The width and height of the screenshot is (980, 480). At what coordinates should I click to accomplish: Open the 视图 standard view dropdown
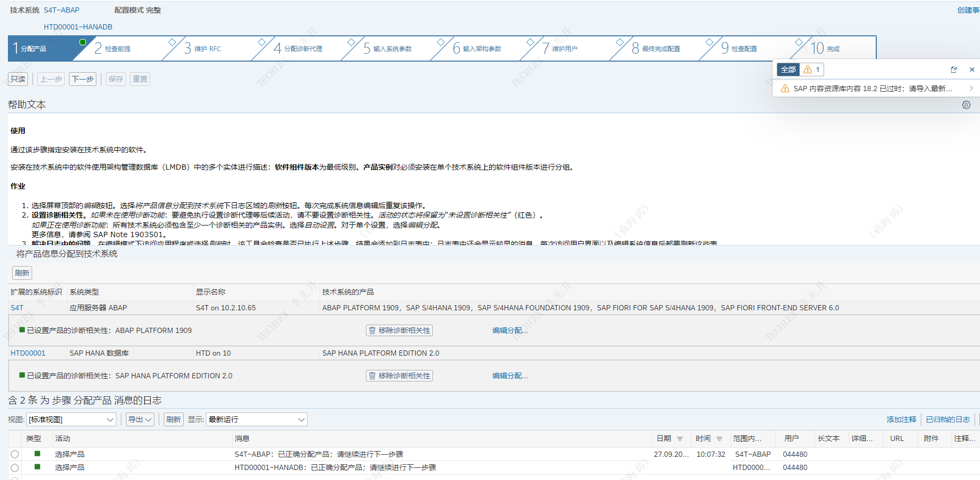72,419
